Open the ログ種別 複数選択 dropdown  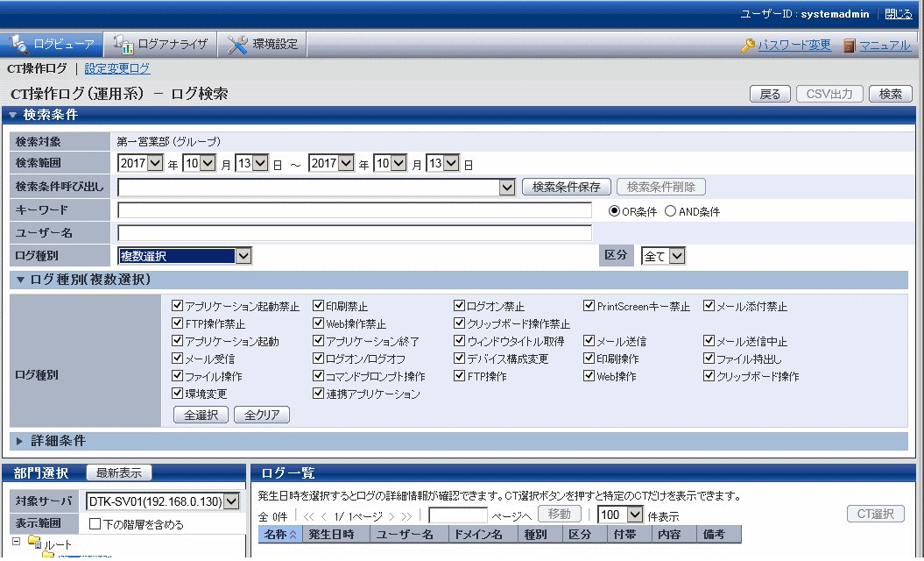243,256
